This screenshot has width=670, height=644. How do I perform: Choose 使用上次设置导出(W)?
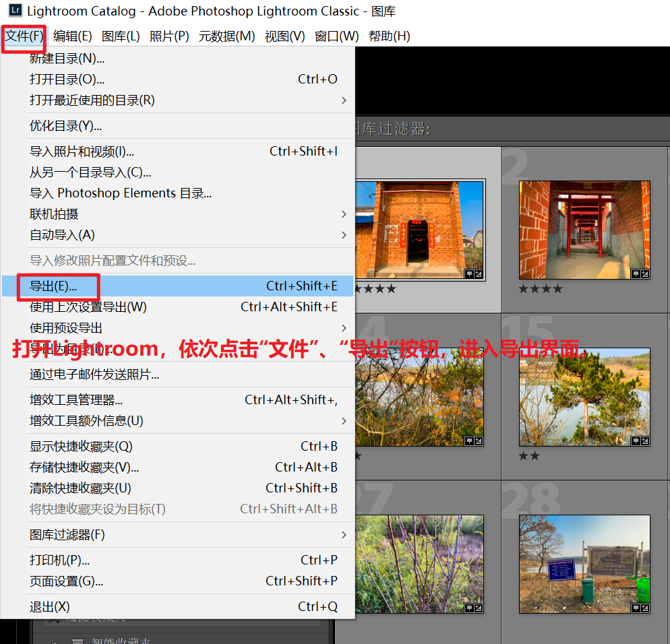point(177,307)
